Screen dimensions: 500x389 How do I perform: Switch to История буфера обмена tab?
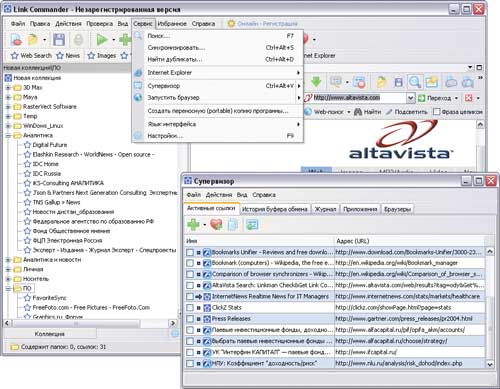pyautogui.click(x=275, y=209)
